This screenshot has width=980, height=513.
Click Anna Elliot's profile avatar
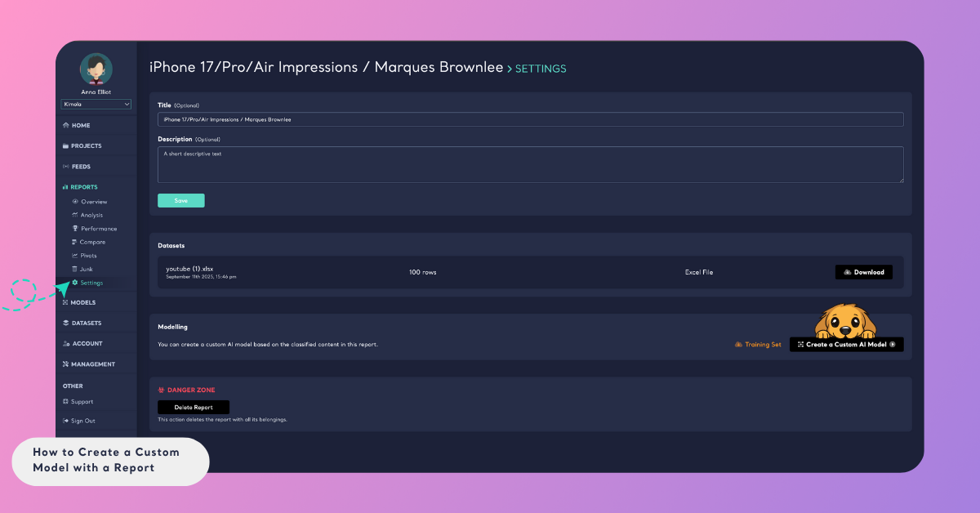click(x=96, y=69)
